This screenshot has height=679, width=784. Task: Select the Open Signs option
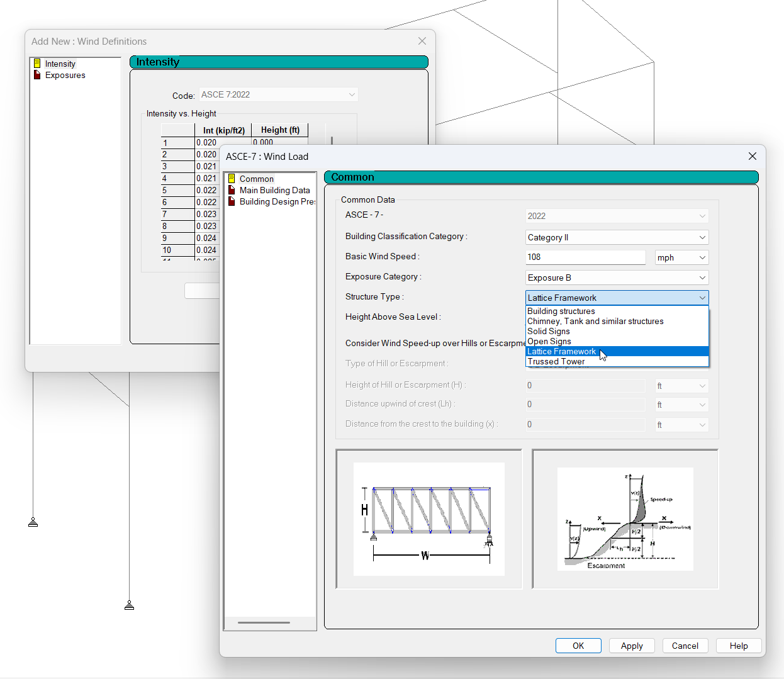coord(549,341)
